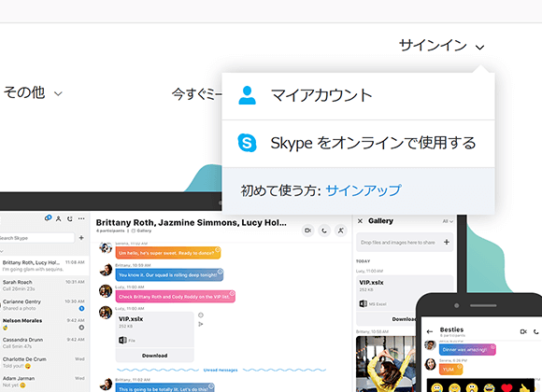Click the orange 'Um hello' message bubble
The width and height of the screenshot is (542, 392).
168,253
